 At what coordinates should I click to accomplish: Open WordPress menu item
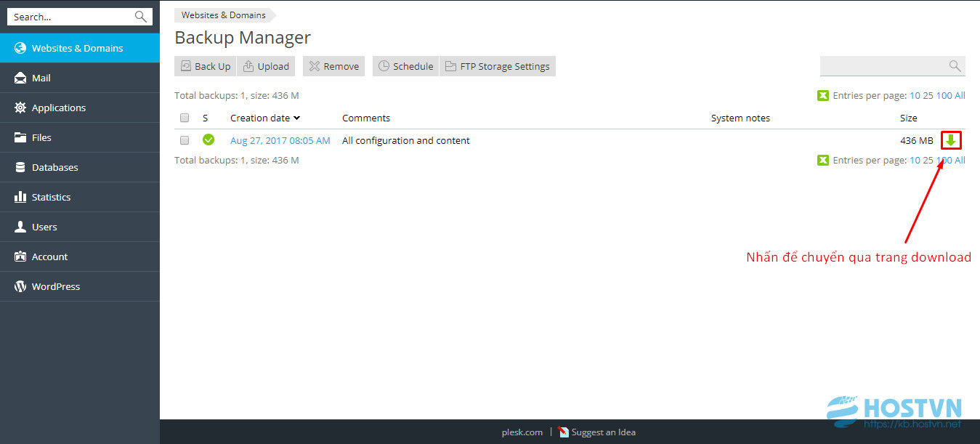coord(80,286)
